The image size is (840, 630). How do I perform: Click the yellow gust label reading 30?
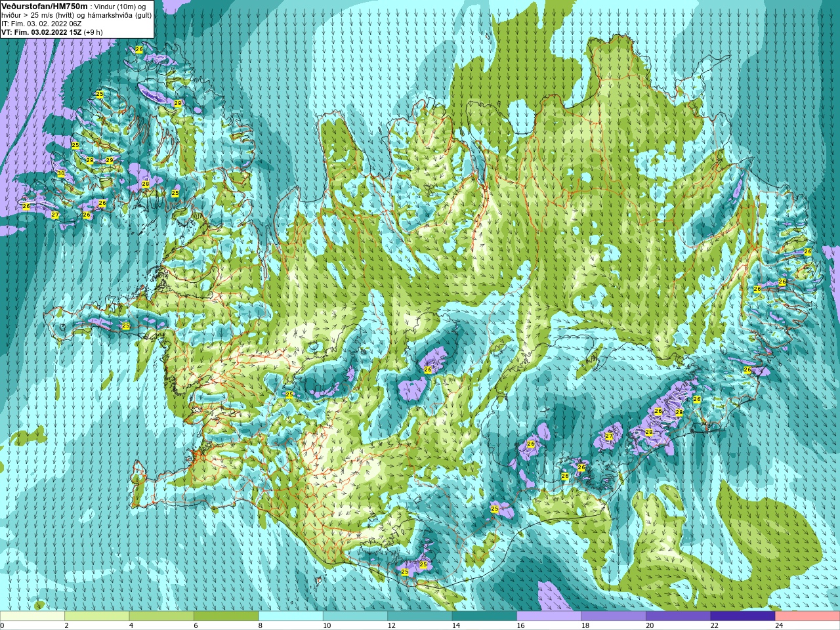(x=61, y=174)
